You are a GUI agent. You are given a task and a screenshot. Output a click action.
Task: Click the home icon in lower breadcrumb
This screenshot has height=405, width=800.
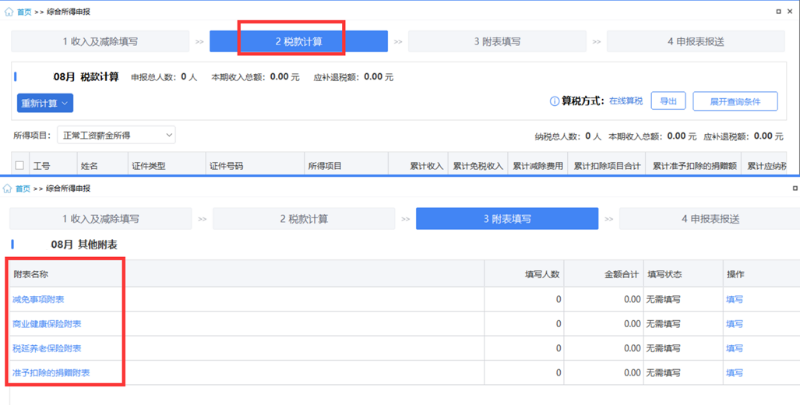coord(9,188)
